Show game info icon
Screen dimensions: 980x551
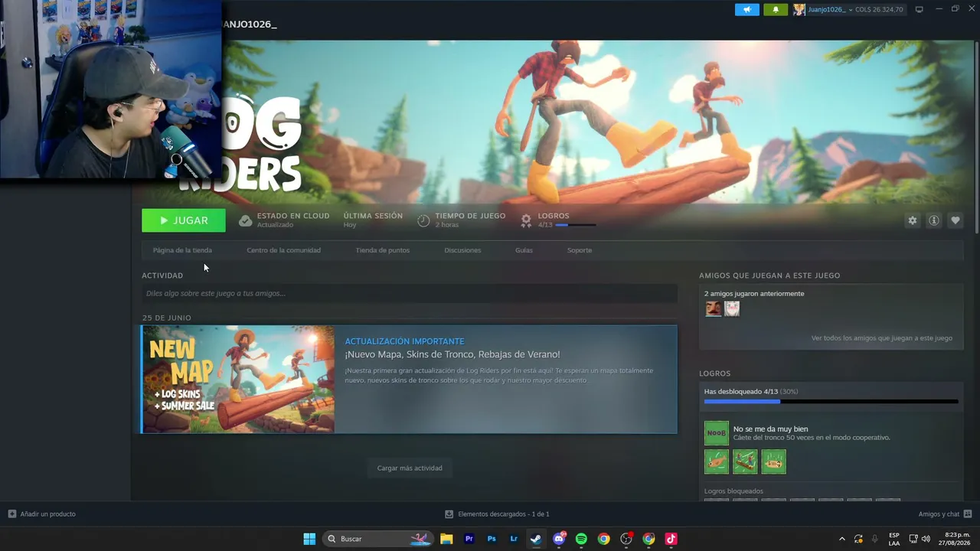coord(934,220)
